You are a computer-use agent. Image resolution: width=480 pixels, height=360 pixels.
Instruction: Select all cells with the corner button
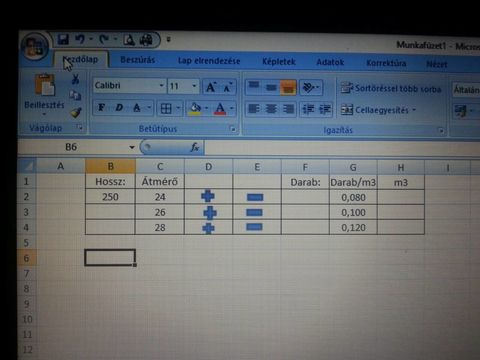[27, 166]
